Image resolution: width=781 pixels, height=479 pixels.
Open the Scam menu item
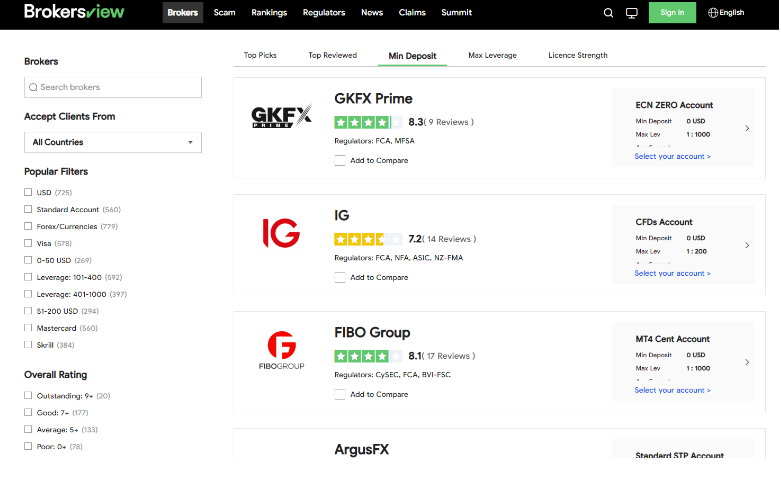pyautogui.click(x=224, y=12)
